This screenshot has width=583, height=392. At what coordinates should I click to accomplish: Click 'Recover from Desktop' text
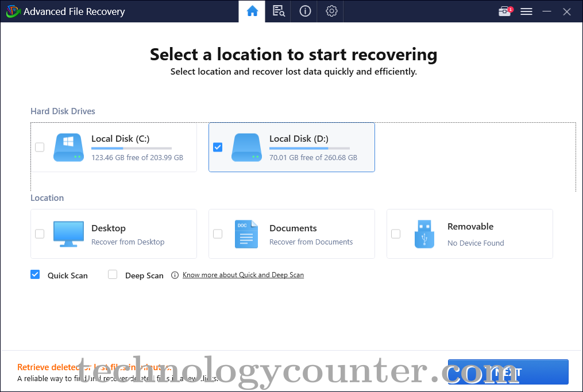tap(128, 242)
